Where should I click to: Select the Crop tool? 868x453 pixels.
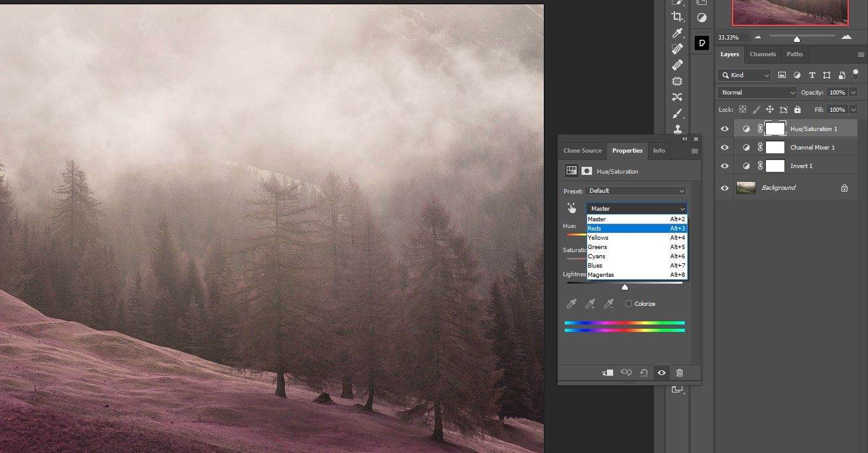pos(677,17)
